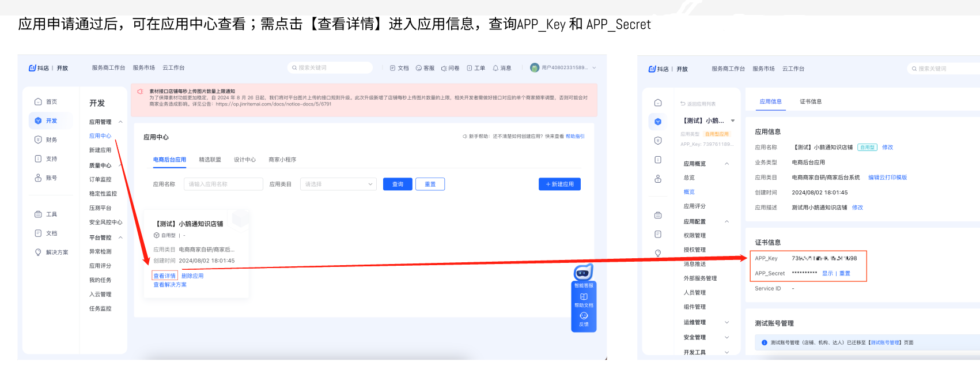Click lightbulb icon in right screenshot sidebar
Image resolution: width=980 pixels, height=377 pixels.
tap(658, 253)
